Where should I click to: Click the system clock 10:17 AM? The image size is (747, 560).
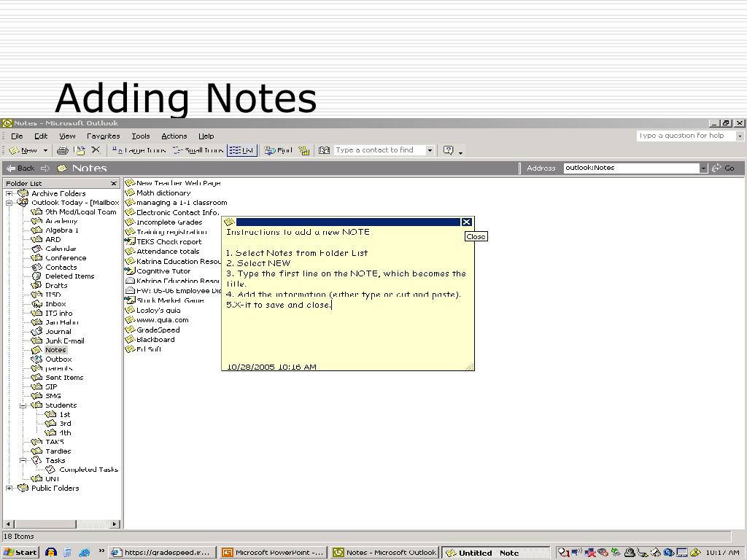[x=722, y=553]
